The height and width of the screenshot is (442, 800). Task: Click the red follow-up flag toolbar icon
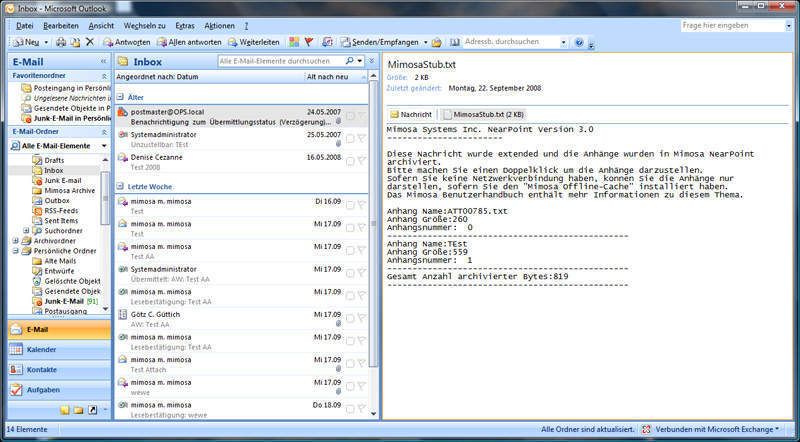coord(309,42)
